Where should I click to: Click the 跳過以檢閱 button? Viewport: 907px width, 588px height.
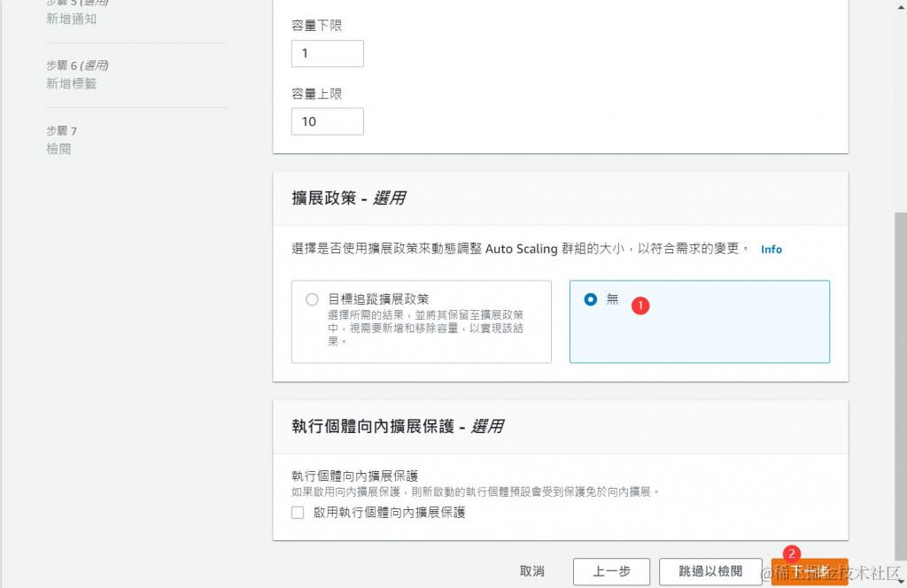[710, 571]
